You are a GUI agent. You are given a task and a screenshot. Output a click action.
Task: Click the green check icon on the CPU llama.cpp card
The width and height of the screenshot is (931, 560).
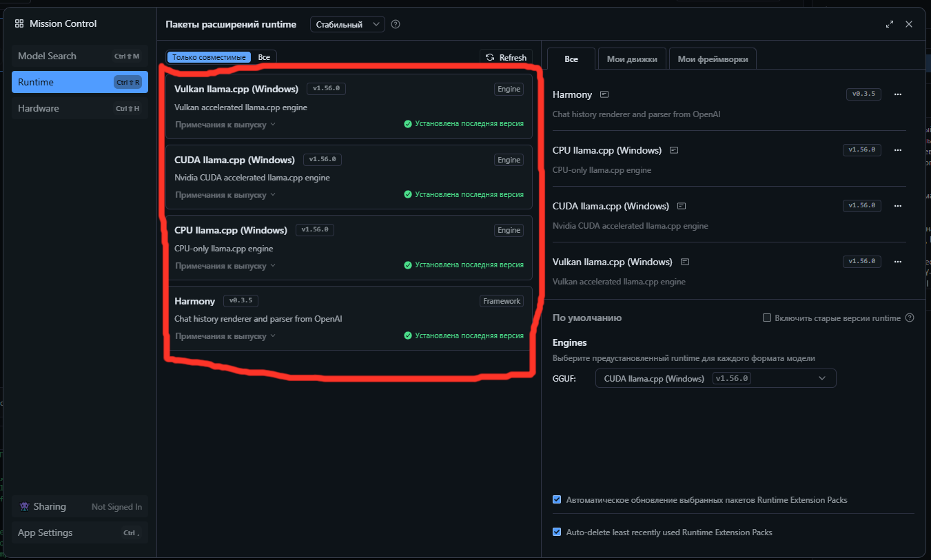[x=408, y=265]
